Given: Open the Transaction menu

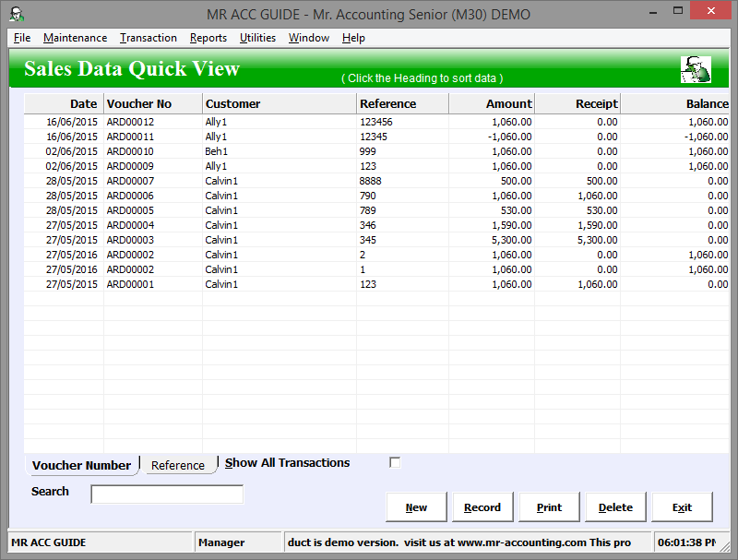Looking at the screenshot, I should click(148, 38).
